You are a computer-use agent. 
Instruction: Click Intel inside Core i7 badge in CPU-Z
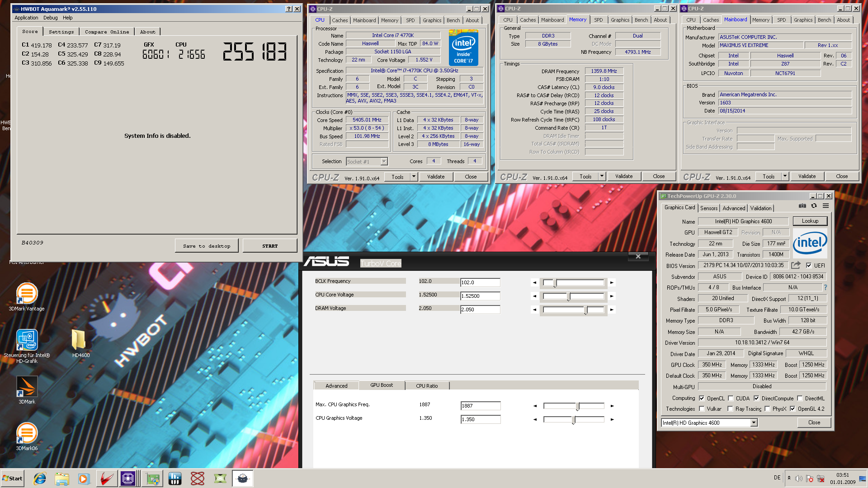pyautogui.click(x=463, y=47)
